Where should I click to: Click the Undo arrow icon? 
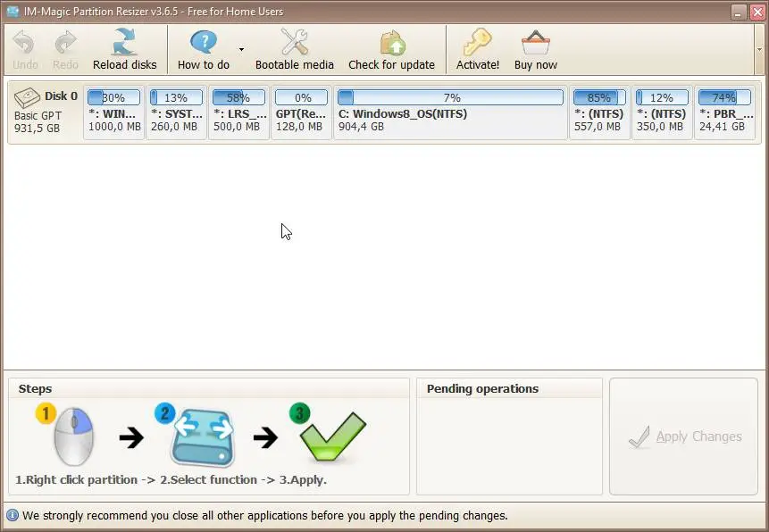[x=24, y=43]
